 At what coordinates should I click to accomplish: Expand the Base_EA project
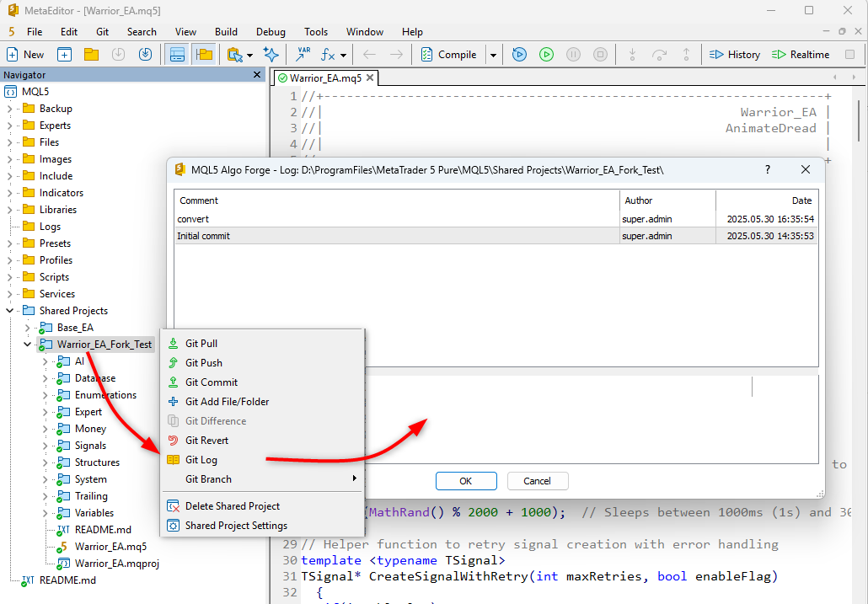click(27, 328)
